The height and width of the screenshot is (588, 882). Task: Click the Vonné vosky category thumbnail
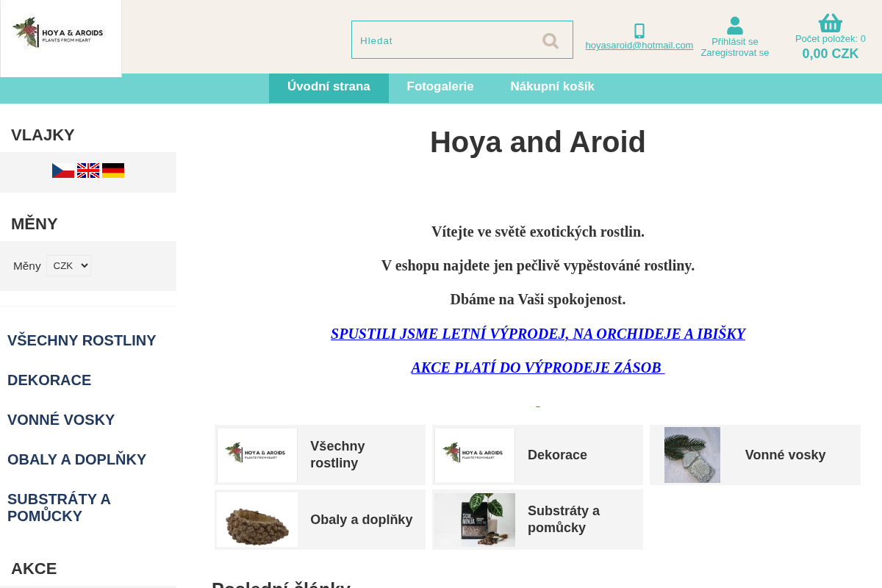pyautogui.click(x=692, y=455)
